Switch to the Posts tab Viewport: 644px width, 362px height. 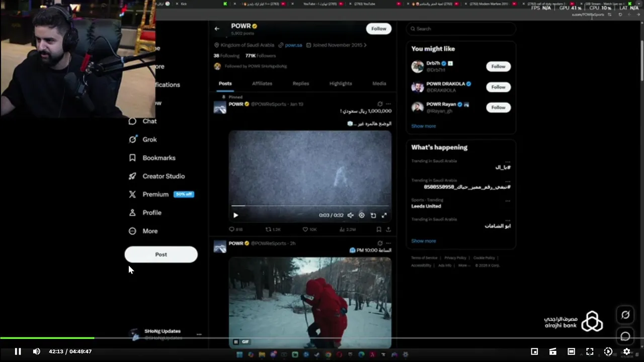(x=225, y=83)
